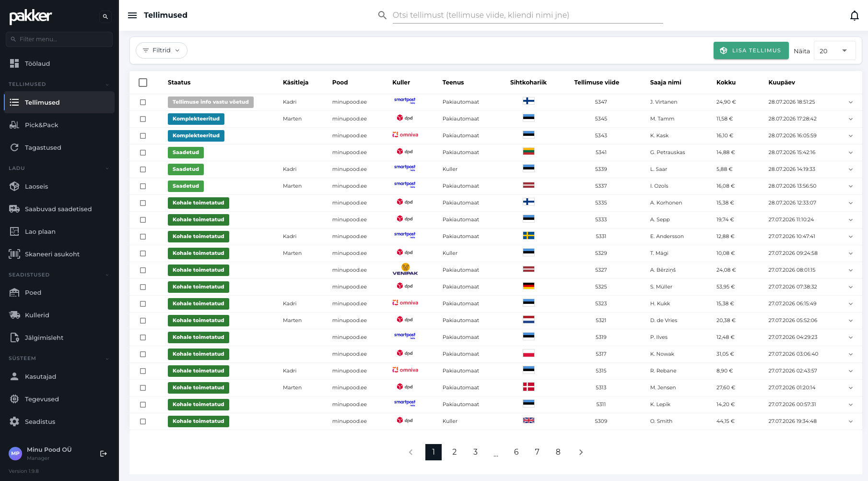Viewport: 868px width, 481px height.
Task: Click the logout icon beside Minu Pood OÜ
Action: 104,454
